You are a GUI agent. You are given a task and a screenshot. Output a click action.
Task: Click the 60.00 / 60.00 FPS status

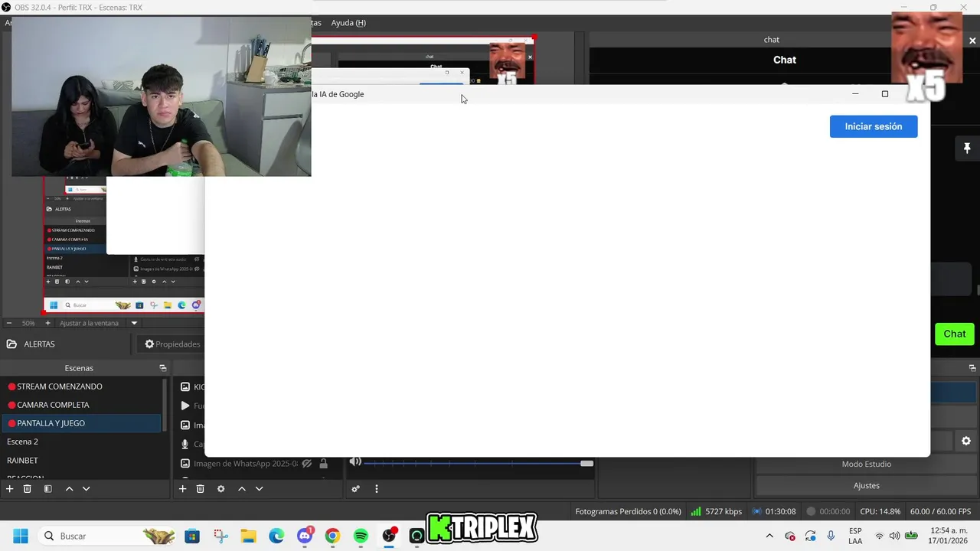[x=940, y=511]
